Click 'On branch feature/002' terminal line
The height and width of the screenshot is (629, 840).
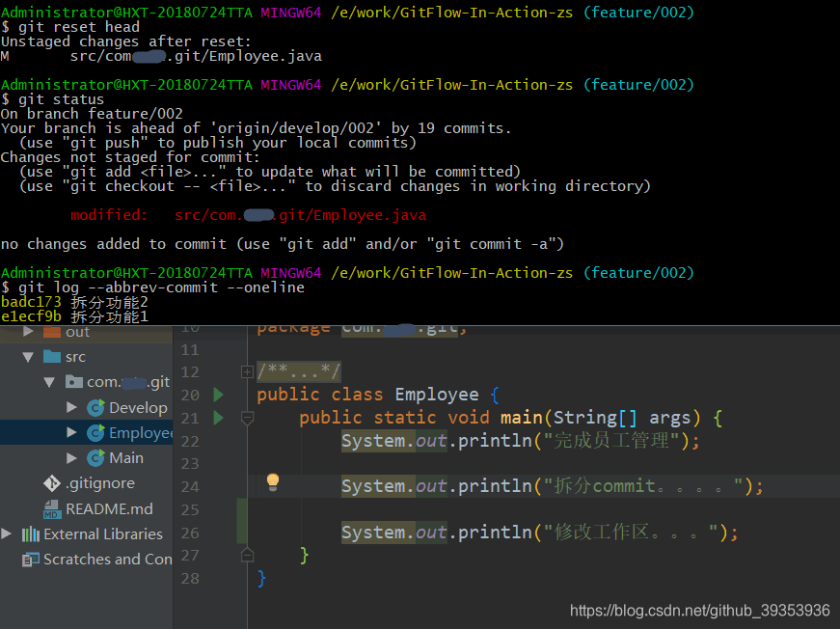pyautogui.click(x=92, y=114)
